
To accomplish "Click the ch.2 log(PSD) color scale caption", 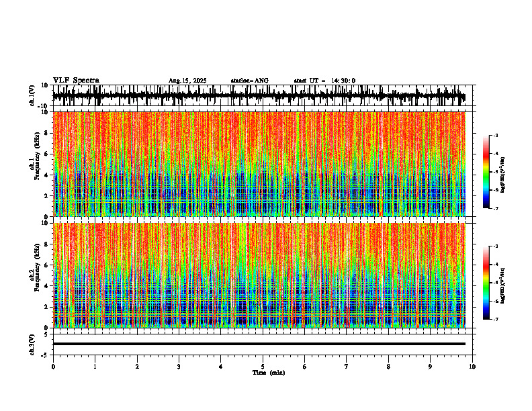I will 503,285.
